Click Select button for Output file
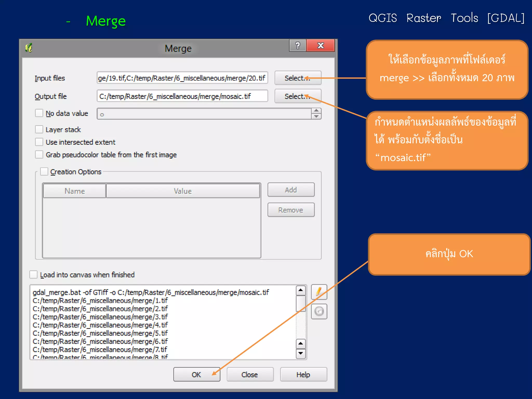The image size is (532, 399). tap(298, 96)
